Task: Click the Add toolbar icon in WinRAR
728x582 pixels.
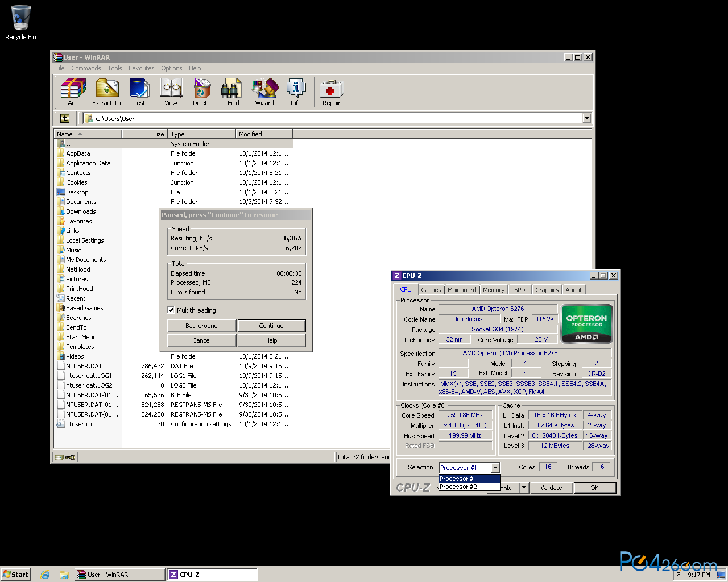Action: tap(73, 92)
